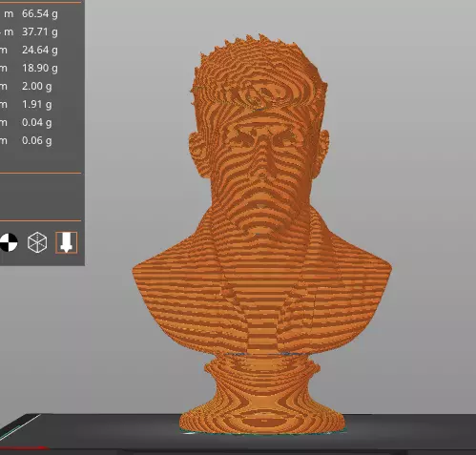The height and width of the screenshot is (455, 476).
Task: Toggle the highlighted tool position arrow icon
Action: [67, 242]
